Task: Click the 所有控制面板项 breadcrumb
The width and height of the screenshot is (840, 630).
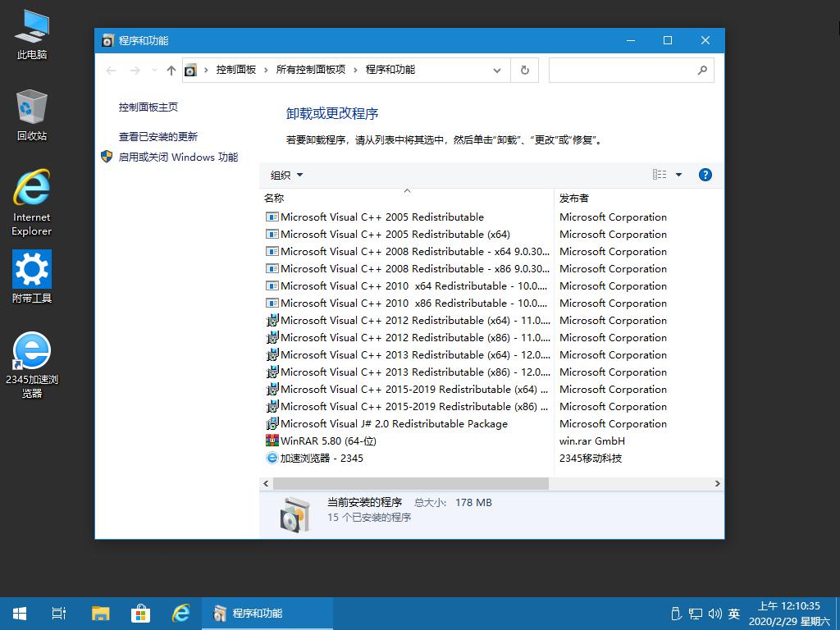Action: point(311,70)
